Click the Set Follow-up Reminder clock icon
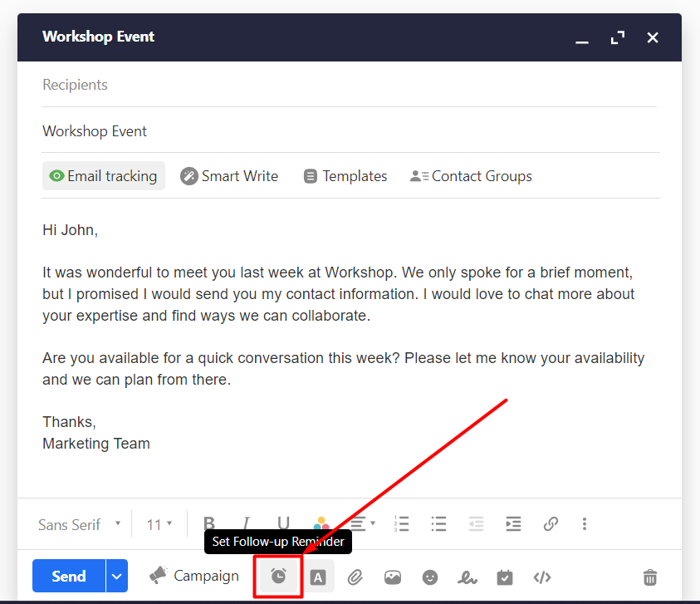The width and height of the screenshot is (700, 604). [278, 577]
